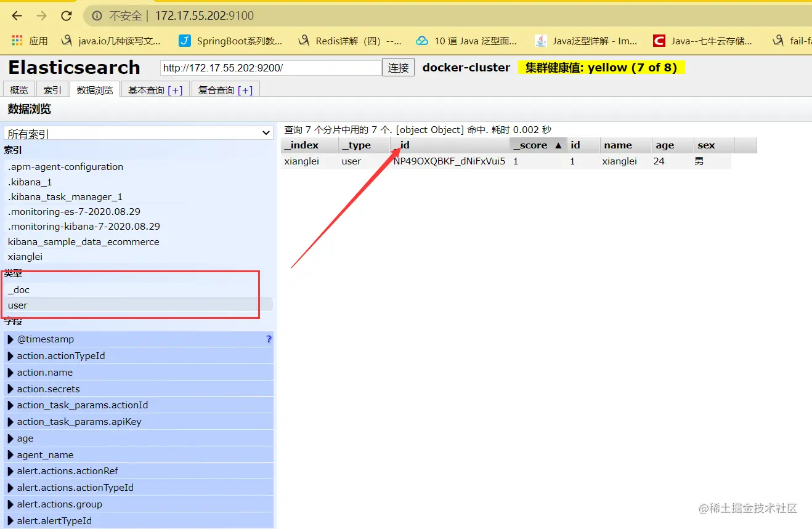Click the docker-cluster cluster name
812x529 pixels.
[466, 68]
